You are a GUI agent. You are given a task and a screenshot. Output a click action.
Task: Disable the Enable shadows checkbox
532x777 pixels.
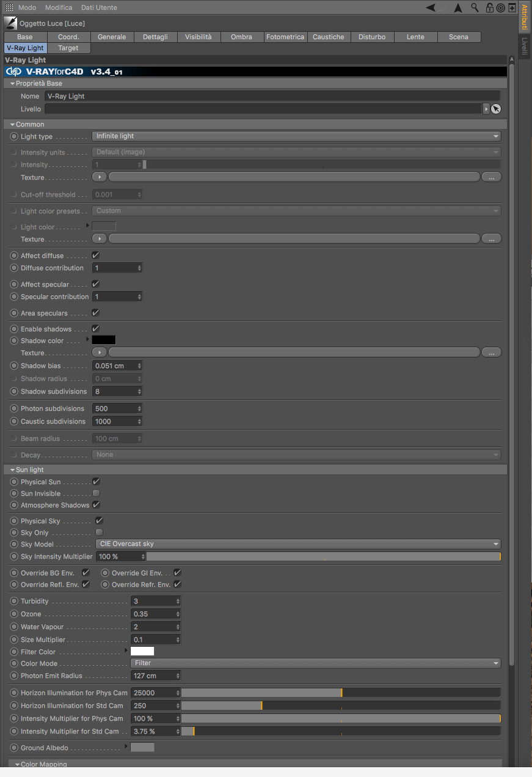95,329
